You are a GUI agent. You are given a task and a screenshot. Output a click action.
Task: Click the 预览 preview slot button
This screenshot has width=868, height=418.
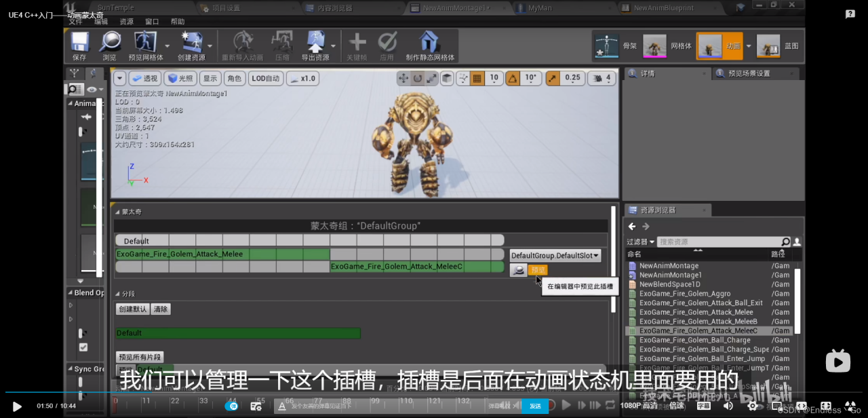pyautogui.click(x=538, y=270)
